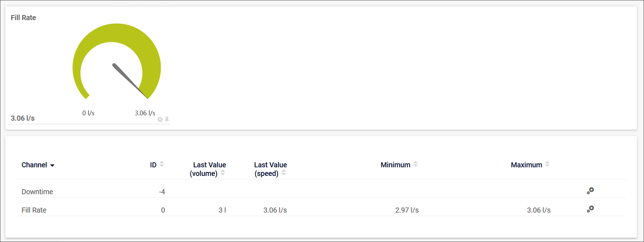Click sort arrows beside Last Value (speed)

pos(284,173)
